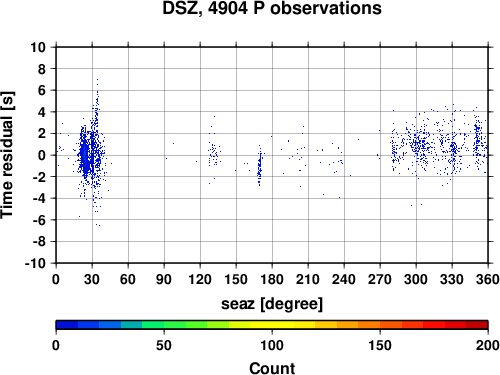Screen dimensions: 500x375
Task: Click the colorbar tick label "150" below the color scale
Action: click(x=380, y=345)
